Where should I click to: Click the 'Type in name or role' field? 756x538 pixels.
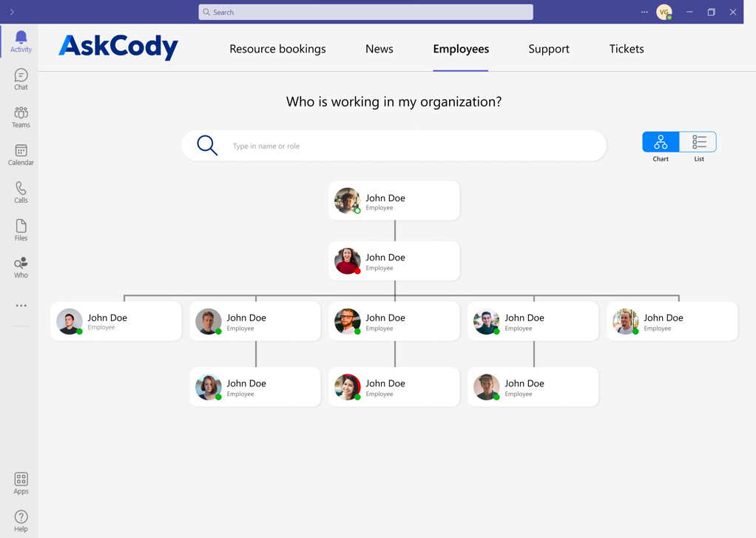(394, 146)
